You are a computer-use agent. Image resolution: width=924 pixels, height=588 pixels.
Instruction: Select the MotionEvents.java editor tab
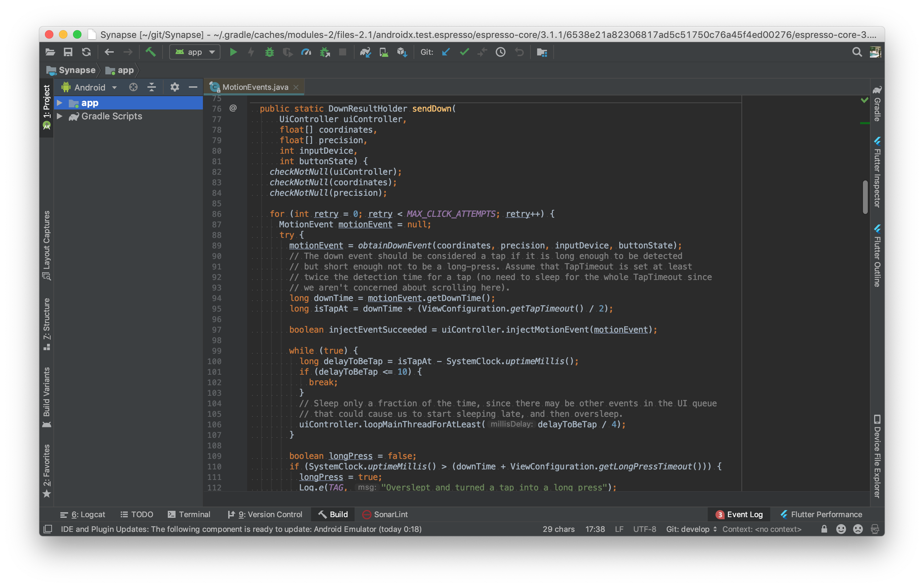coord(255,87)
